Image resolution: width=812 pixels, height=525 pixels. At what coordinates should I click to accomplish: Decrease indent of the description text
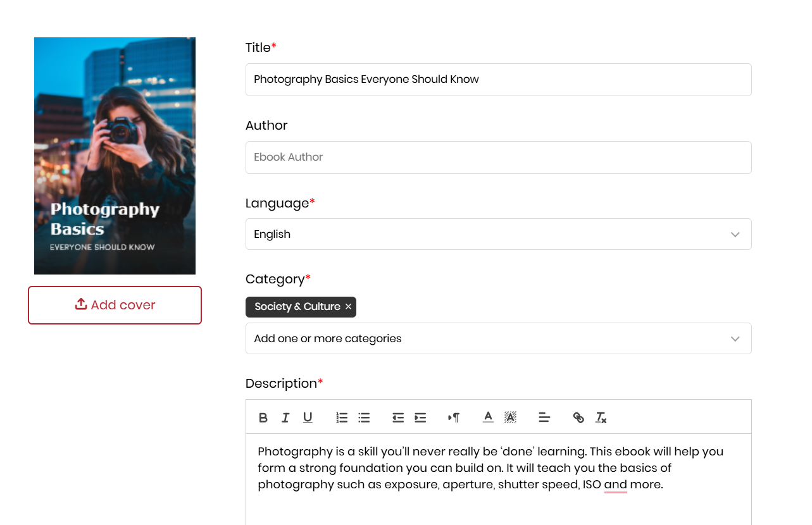pos(398,417)
